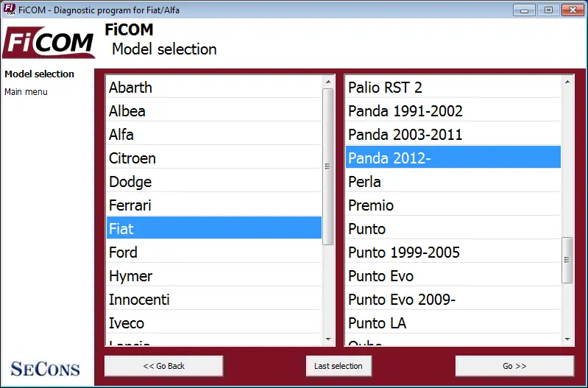Click make list scroll up arrow

[x=328, y=82]
